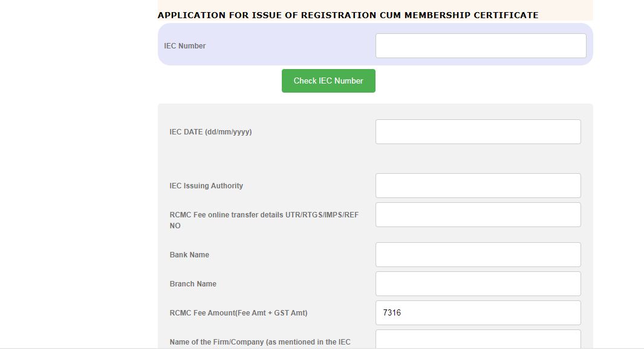
Task: Click the IEC Number label text
Action: pyautogui.click(x=185, y=46)
